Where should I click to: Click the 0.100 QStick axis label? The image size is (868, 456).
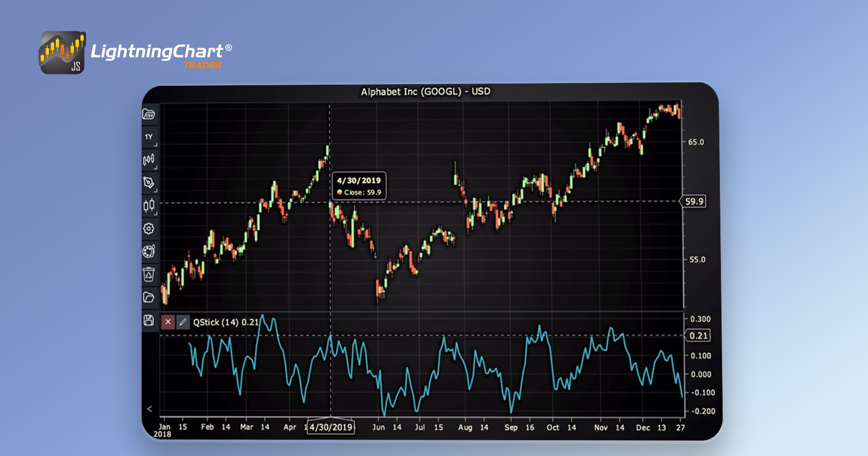coord(700,356)
